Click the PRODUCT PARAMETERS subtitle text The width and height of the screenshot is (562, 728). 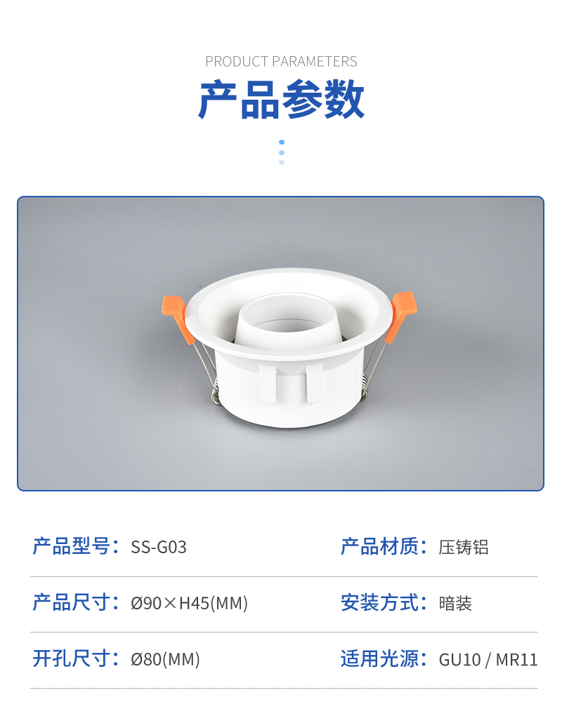click(x=281, y=61)
